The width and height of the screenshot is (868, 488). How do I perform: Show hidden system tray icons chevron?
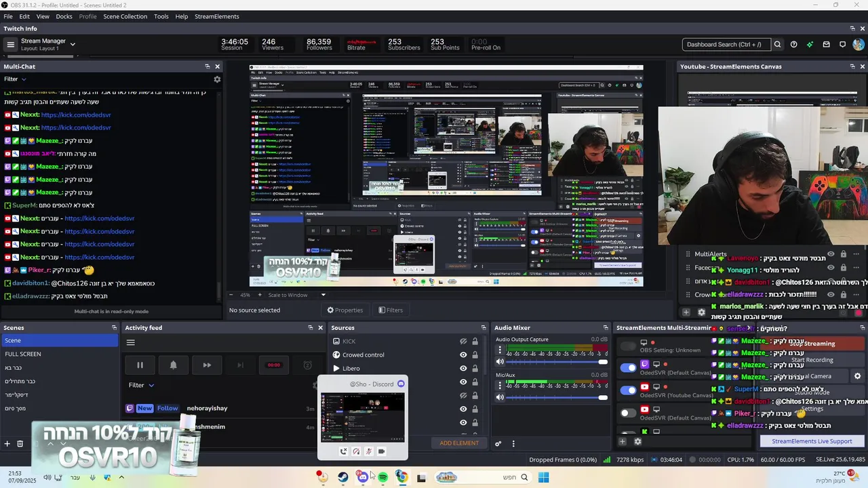tap(121, 477)
